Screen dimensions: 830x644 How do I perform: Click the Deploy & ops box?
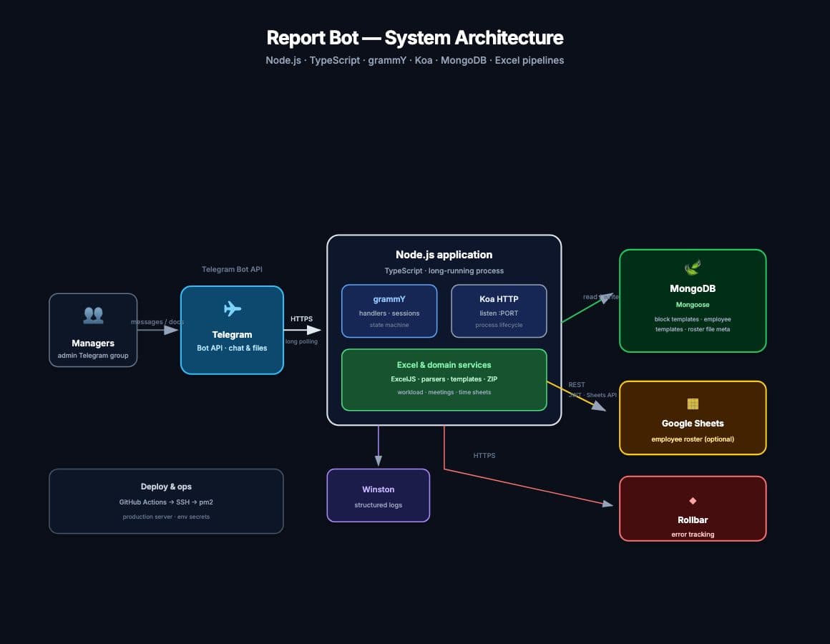166,501
